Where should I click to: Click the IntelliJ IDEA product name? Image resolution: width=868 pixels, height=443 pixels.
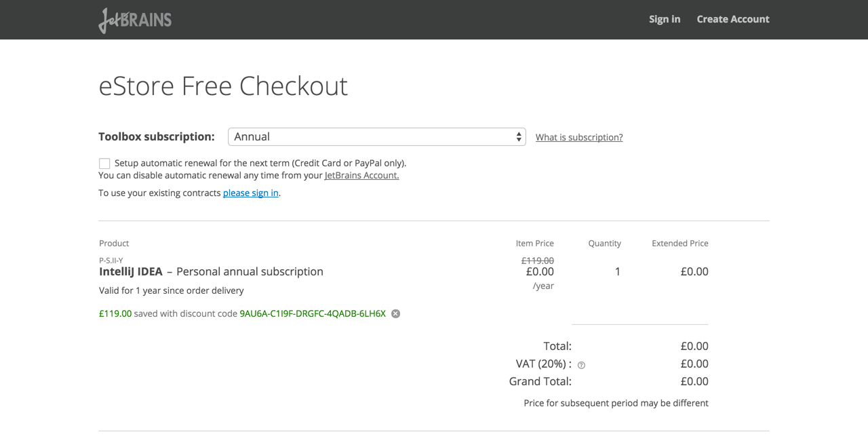(131, 271)
